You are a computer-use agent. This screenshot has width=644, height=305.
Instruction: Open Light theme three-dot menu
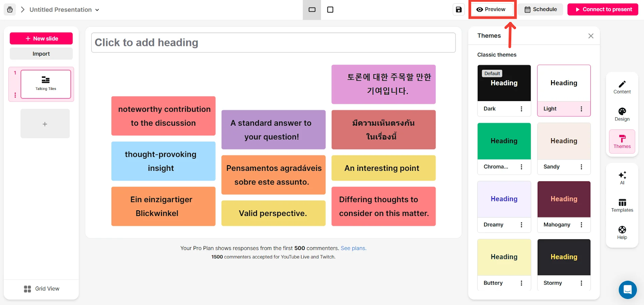coord(581,109)
